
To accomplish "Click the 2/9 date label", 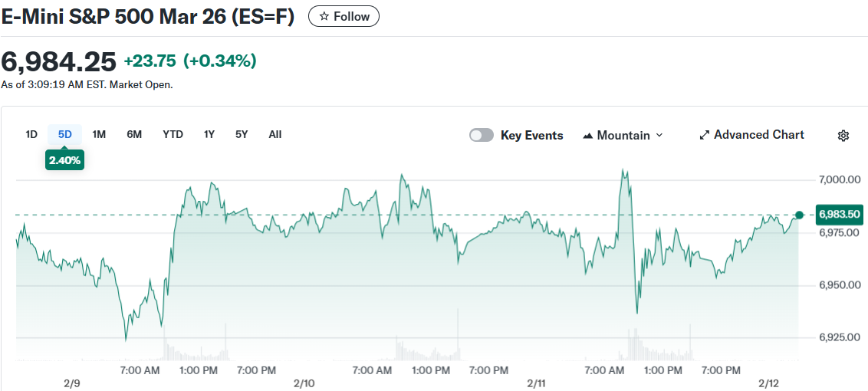I will (x=72, y=383).
